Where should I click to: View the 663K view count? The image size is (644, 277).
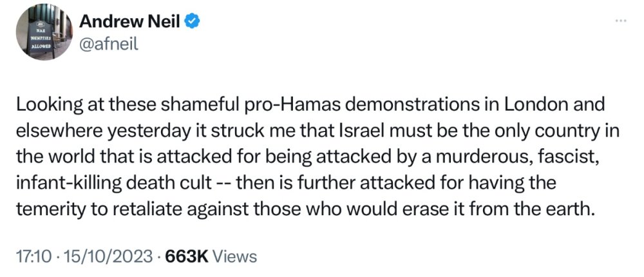(x=187, y=256)
